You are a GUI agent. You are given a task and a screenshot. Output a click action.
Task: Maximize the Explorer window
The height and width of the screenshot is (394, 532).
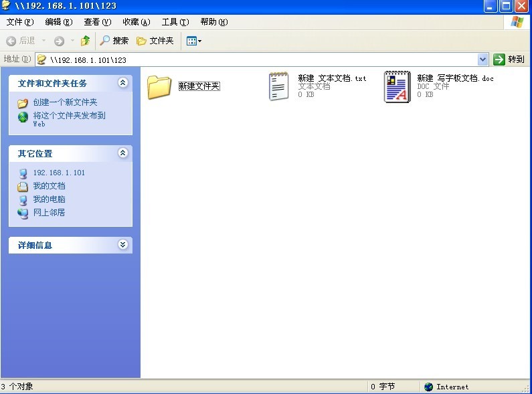[506, 6]
